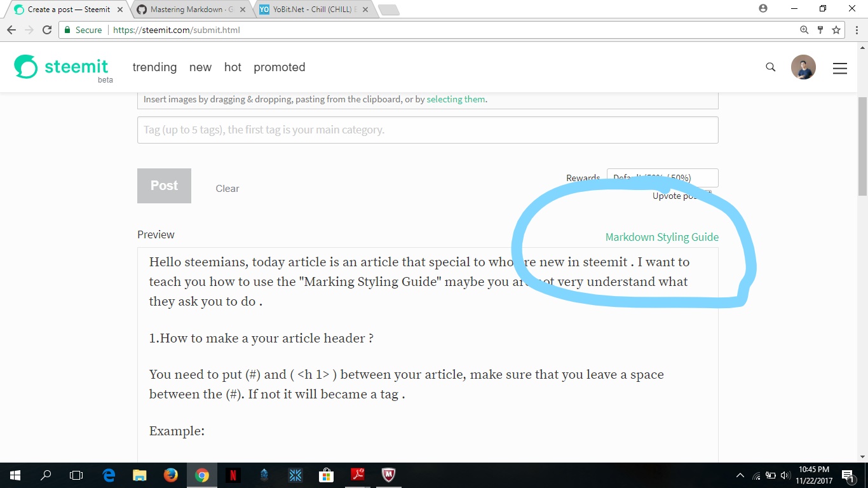Switch to YoBit.Net Chill tab
This screenshot has height=488, width=868.
coord(315,10)
